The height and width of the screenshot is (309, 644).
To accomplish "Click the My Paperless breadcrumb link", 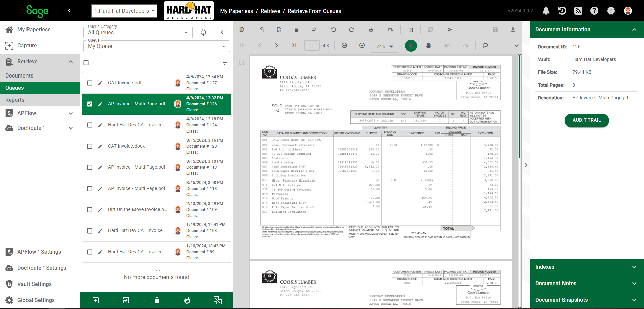I will point(236,11).
